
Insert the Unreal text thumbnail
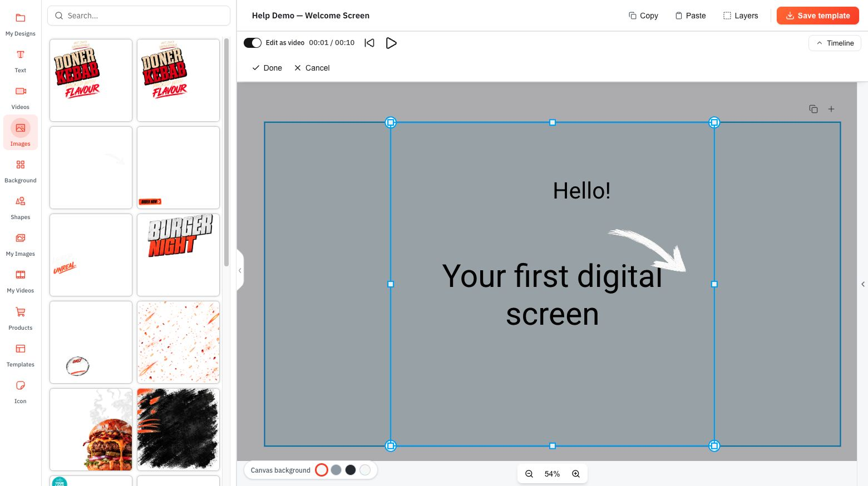pyautogui.click(x=91, y=255)
